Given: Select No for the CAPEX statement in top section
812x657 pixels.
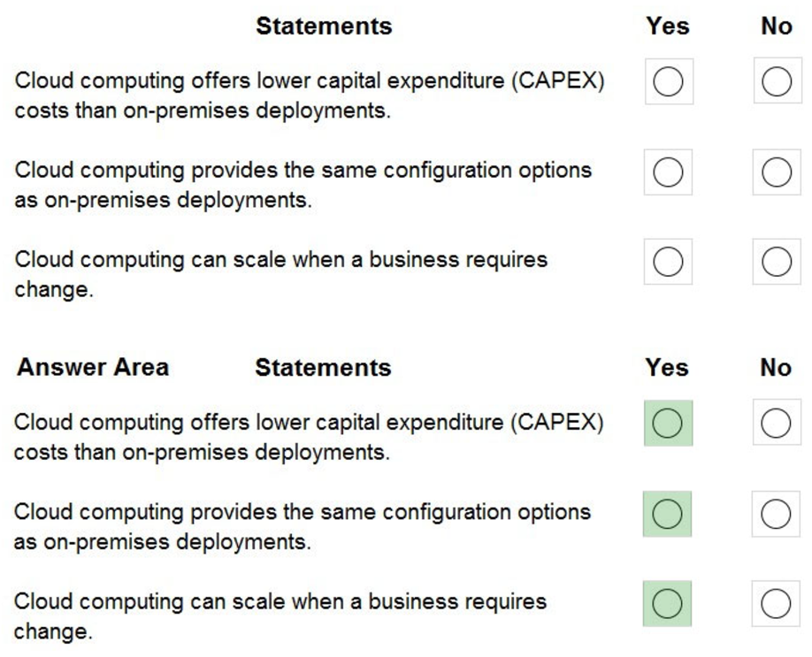Looking at the screenshot, I should point(776,81).
